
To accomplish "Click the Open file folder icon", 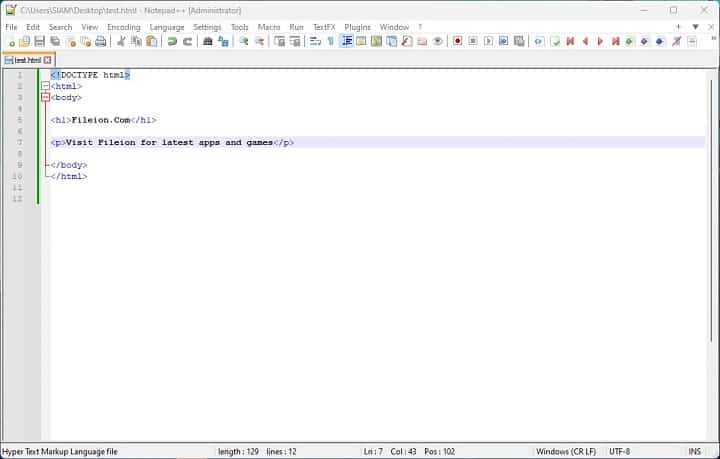I will 24,42.
